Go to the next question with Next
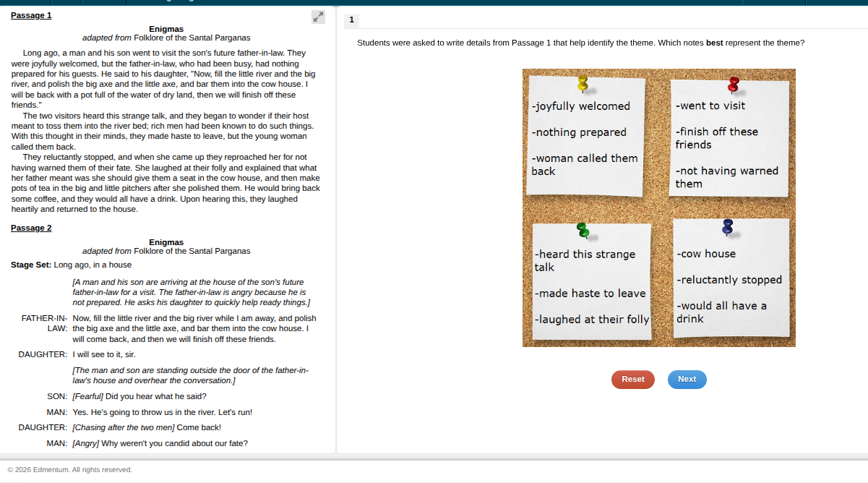Viewport: 868px width, 483px height. [x=687, y=380]
